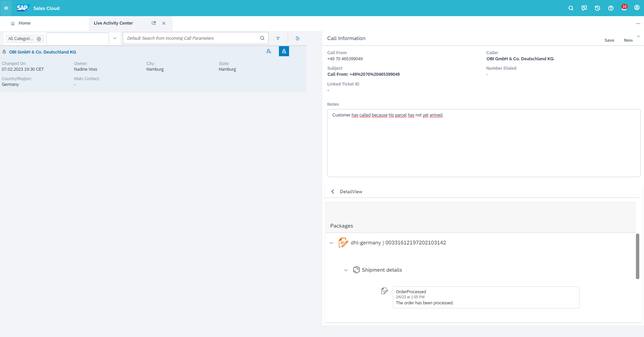Switch to the Home tab

tap(25, 23)
